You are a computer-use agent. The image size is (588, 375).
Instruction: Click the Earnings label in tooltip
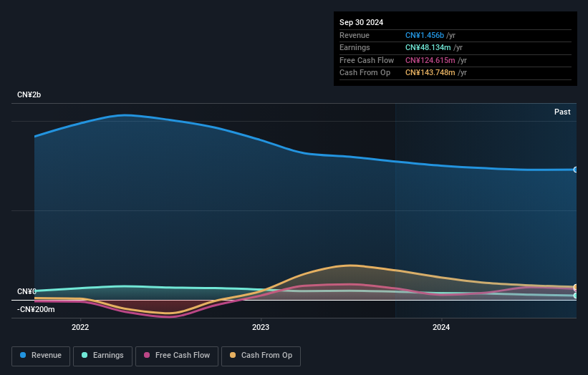point(355,47)
